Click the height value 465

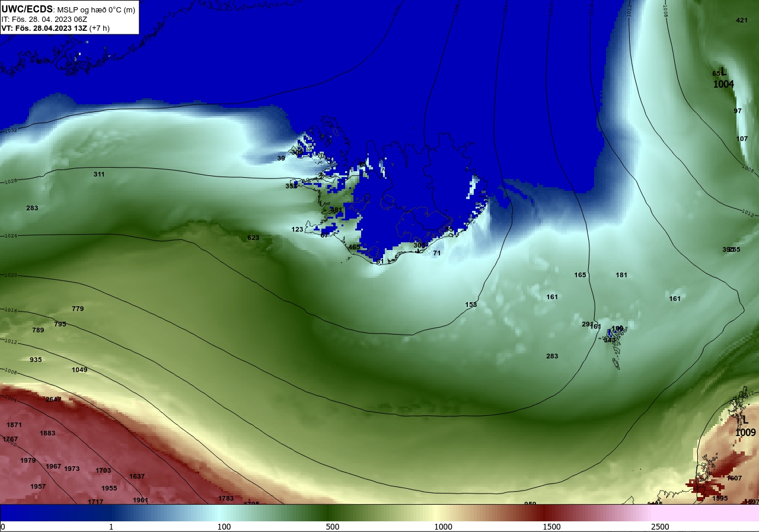pyautogui.click(x=354, y=247)
